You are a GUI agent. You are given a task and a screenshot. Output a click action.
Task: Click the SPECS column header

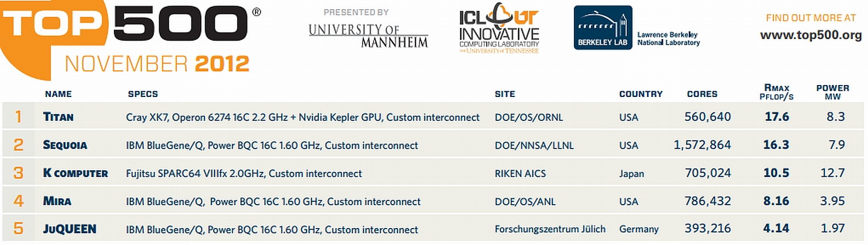coord(143,94)
